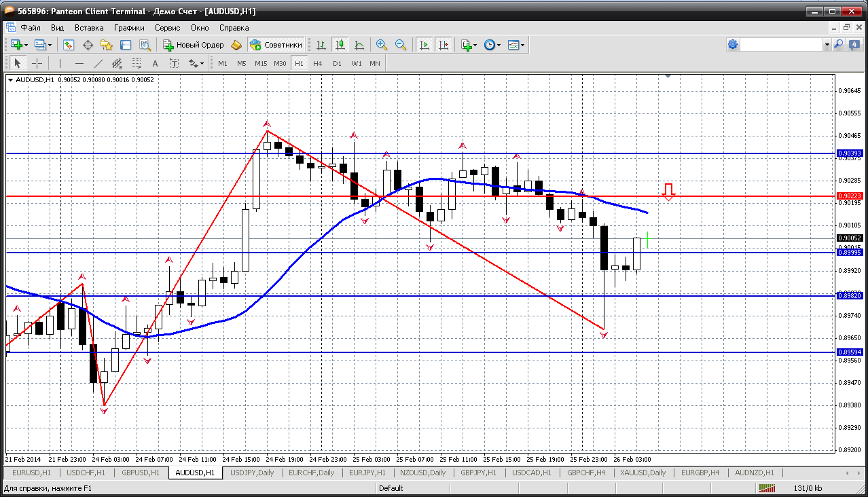This screenshot has height=497, width=868.
Task: Open the Navigator folder-star icon
Action: (x=107, y=45)
